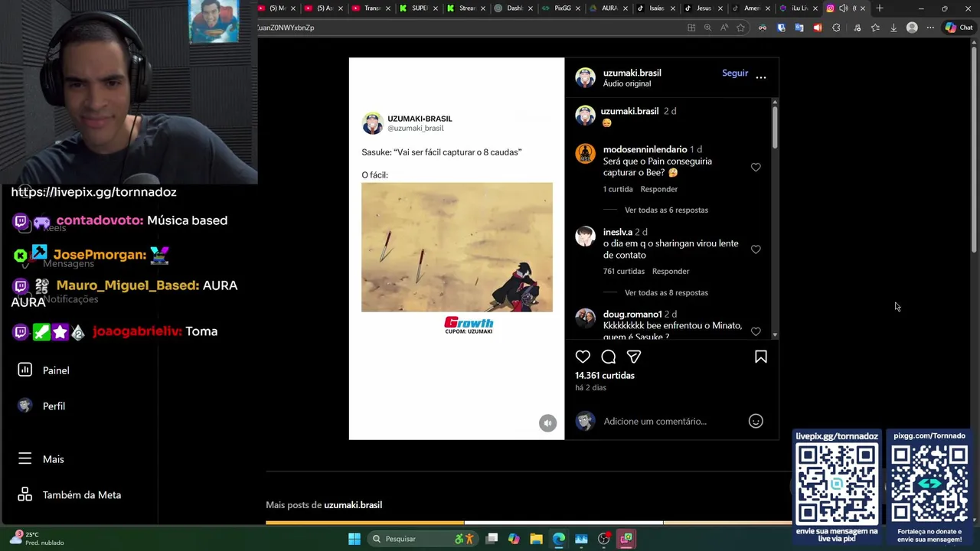Screen dimensions: 980x551
Task: Like ineslv.a's comment
Action: point(756,249)
